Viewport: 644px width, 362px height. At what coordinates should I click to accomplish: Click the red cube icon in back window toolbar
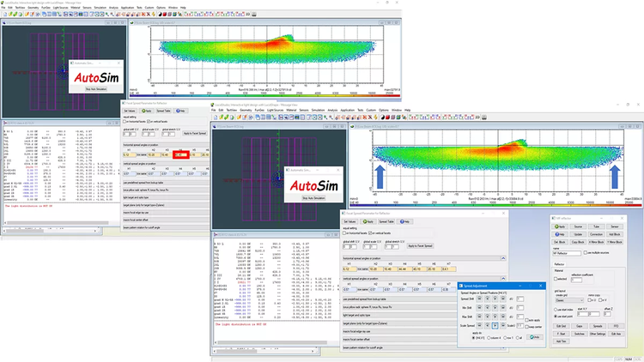[x=165, y=14]
